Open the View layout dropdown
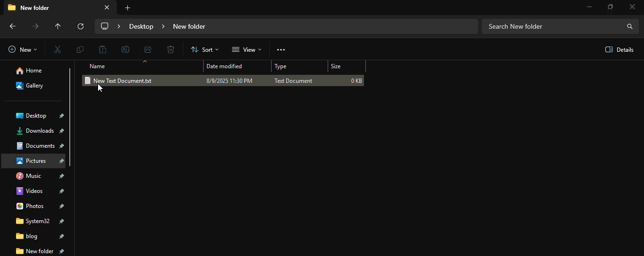Viewport: 644px width, 256px height. pyautogui.click(x=247, y=49)
